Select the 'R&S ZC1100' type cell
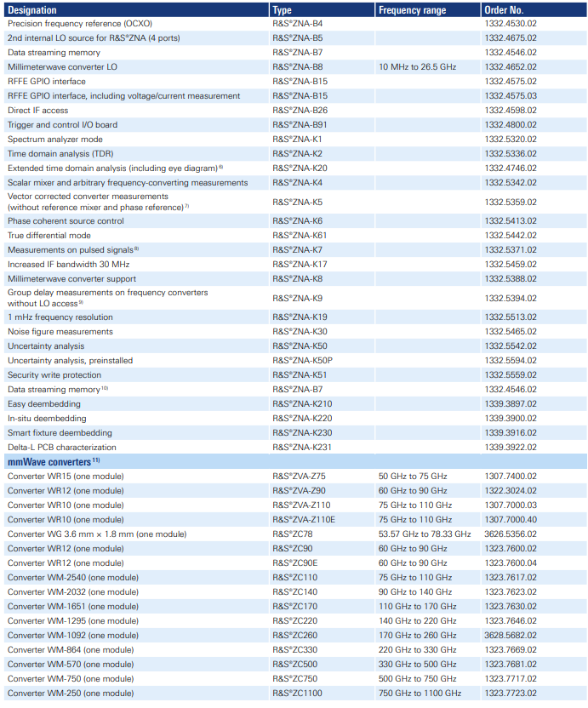This screenshot has height=708, width=588. click(297, 693)
